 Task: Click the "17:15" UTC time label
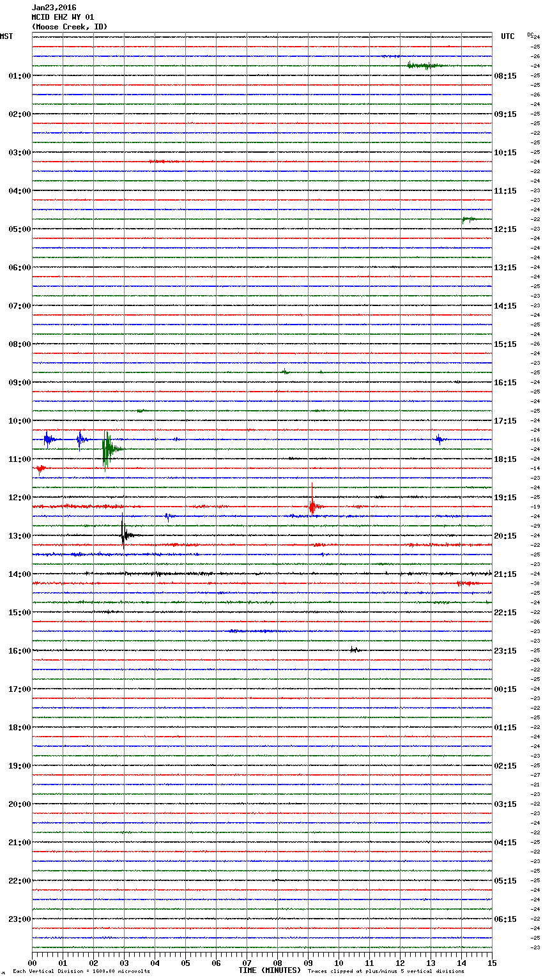point(505,421)
